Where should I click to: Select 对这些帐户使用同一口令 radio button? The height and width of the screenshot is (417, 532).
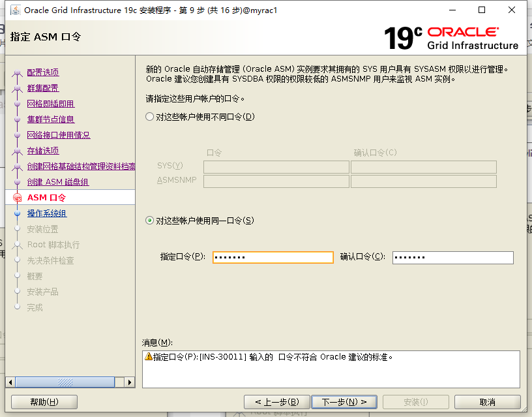(x=150, y=221)
